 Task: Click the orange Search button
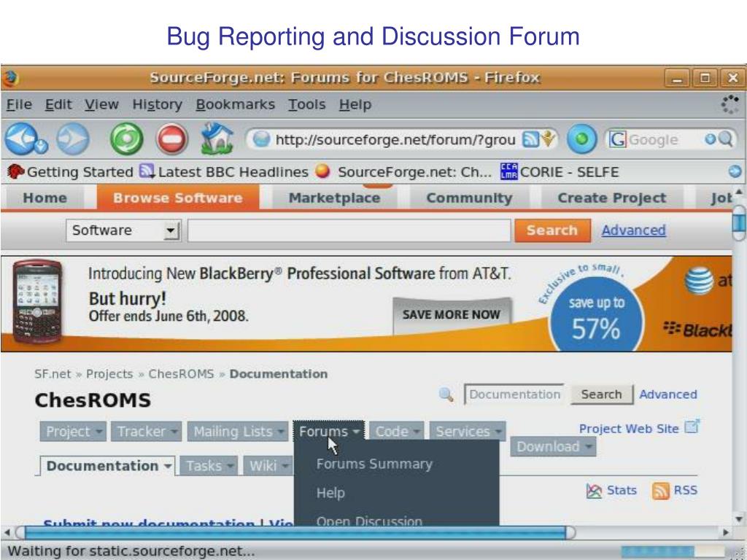(x=552, y=230)
